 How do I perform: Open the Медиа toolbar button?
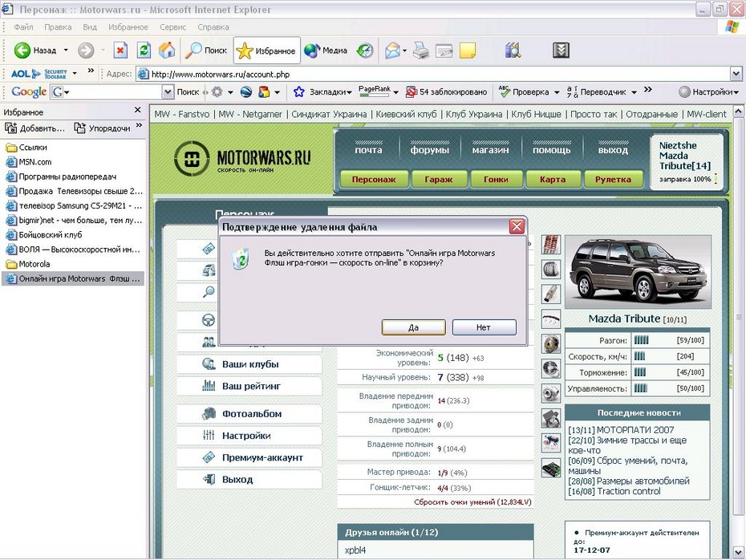pyautogui.click(x=326, y=51)
